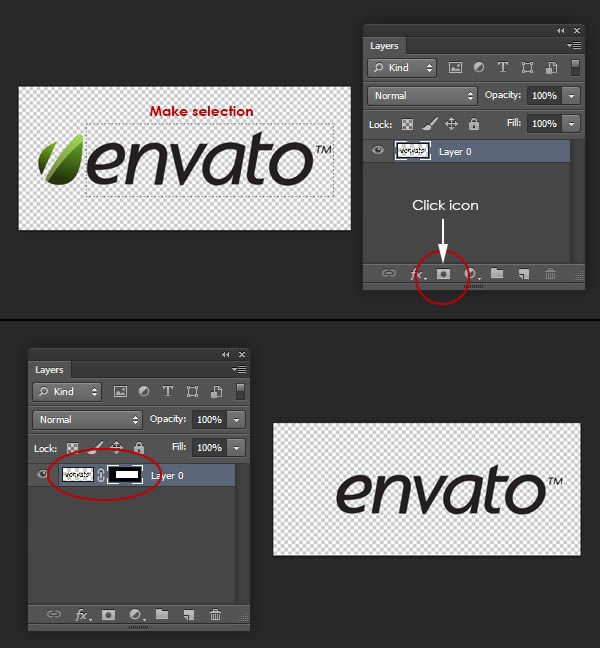
Task: Select layer mask thumbnail in lower panel
Action: (x=125, y=474)
